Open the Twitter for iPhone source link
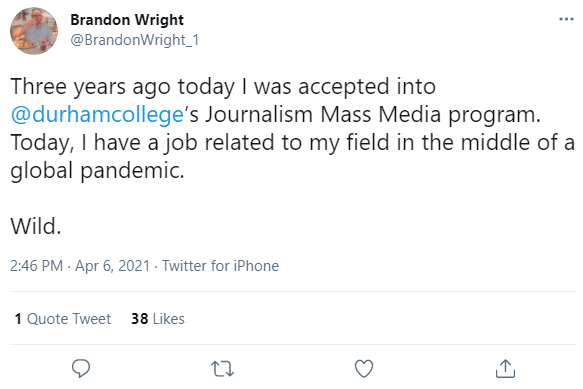 pyautogui.click(x=220, y=266)
